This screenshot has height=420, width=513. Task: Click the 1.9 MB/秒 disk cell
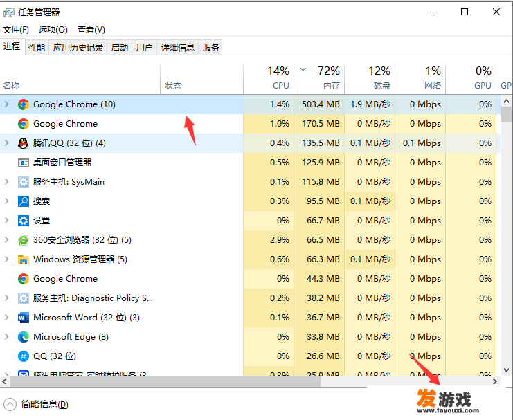point(370,104)
